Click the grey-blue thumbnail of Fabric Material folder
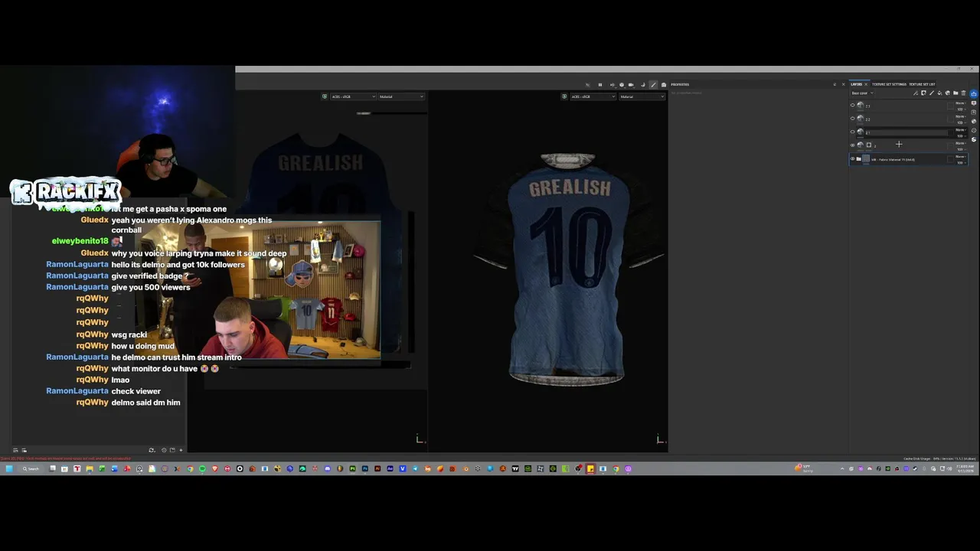The width and height of the screenshot is (980, 551). (x=866, y=158)
